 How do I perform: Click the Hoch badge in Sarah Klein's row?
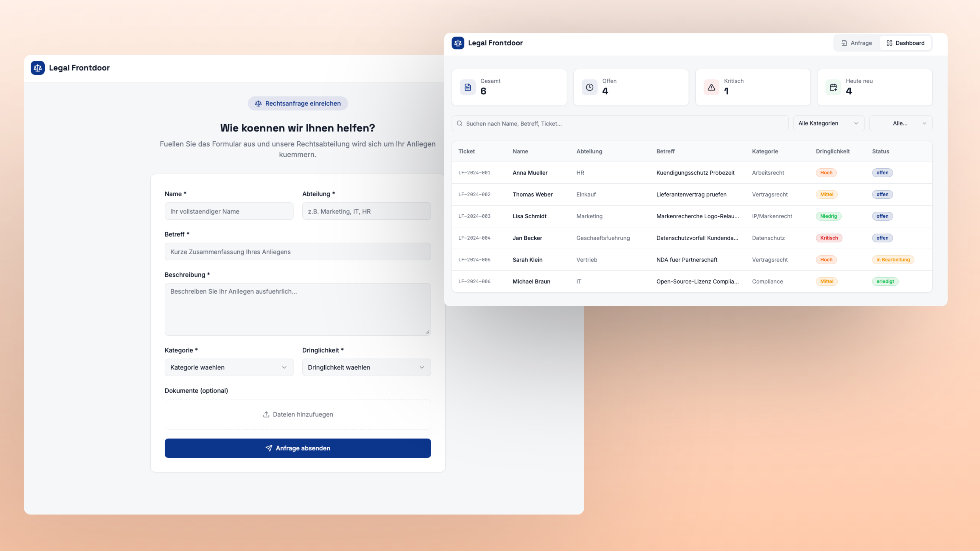click(x=826, y=260)
